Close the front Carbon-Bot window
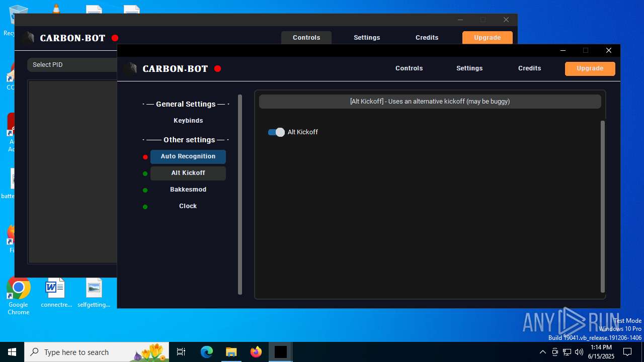The width and height of the screenshot is (644, 362). (x=609, y=50)
